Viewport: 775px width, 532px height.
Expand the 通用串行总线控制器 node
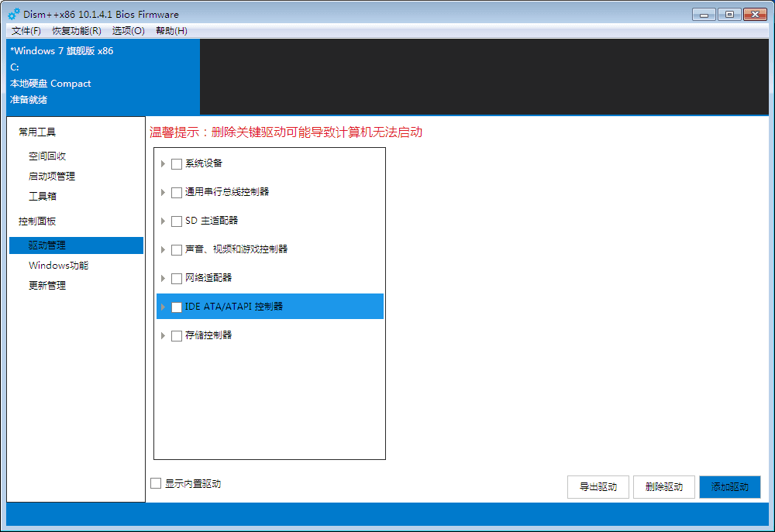[x=163, y=192]
